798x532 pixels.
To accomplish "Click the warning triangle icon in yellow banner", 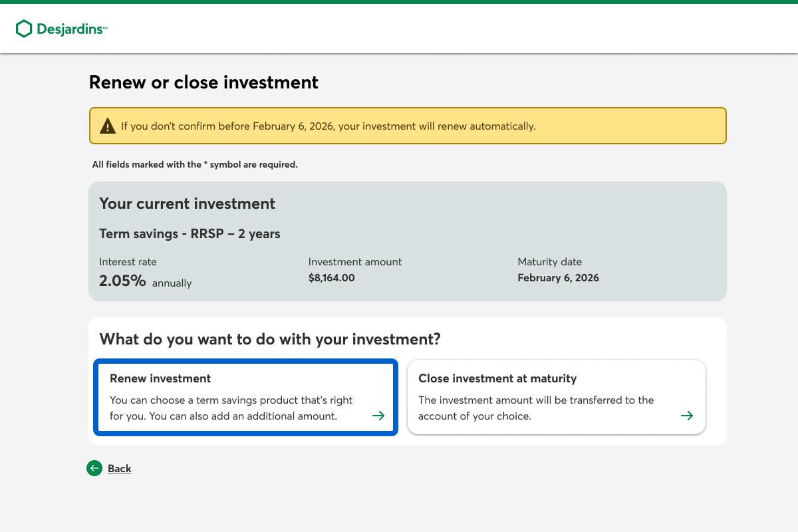I will 108,126.
